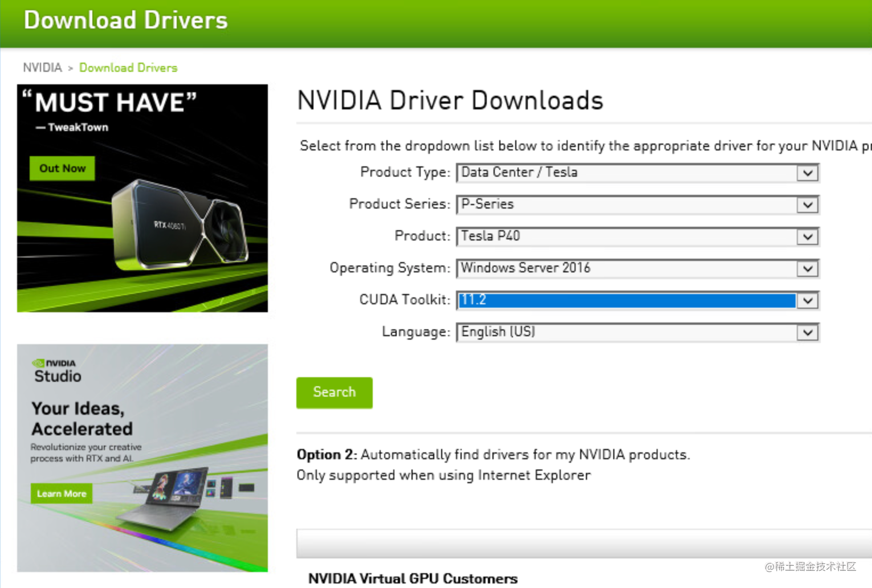Click the Operating System label
Screen dimensions: 872x588
[x=390, y=268]
